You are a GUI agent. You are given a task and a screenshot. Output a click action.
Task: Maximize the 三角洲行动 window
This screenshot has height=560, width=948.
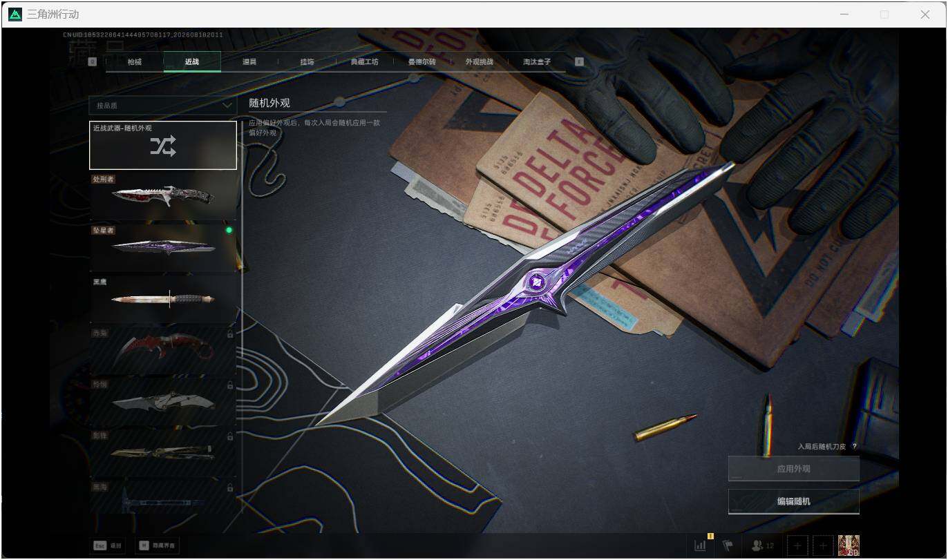pyautogui.click(x=884, y=15)
